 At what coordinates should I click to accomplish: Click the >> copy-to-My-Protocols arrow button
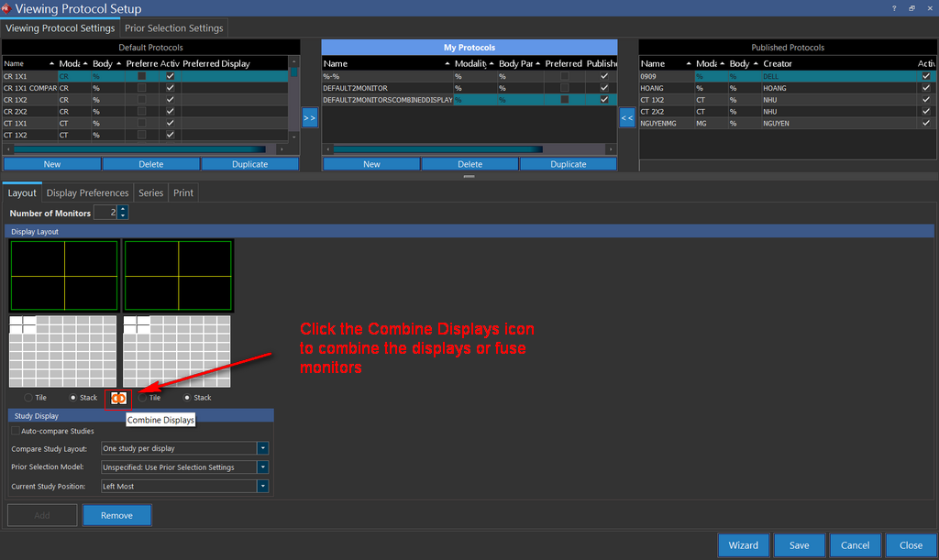point(309,117)
